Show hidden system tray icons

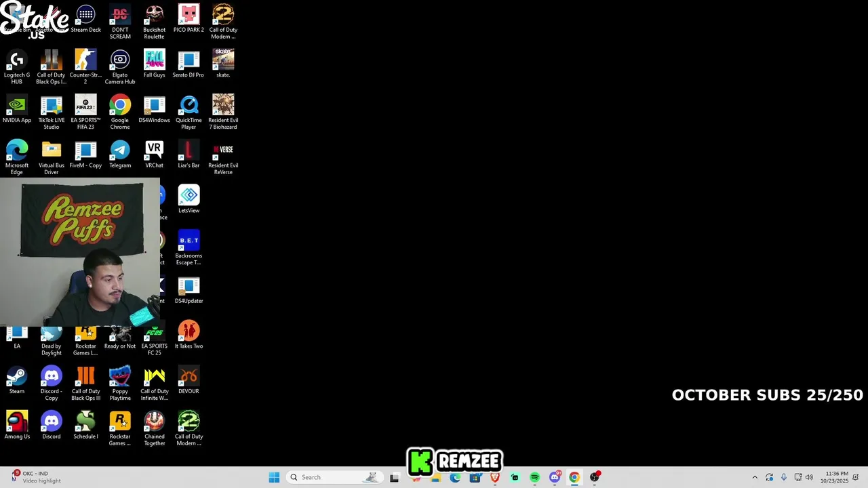click(x=755, y=477)
